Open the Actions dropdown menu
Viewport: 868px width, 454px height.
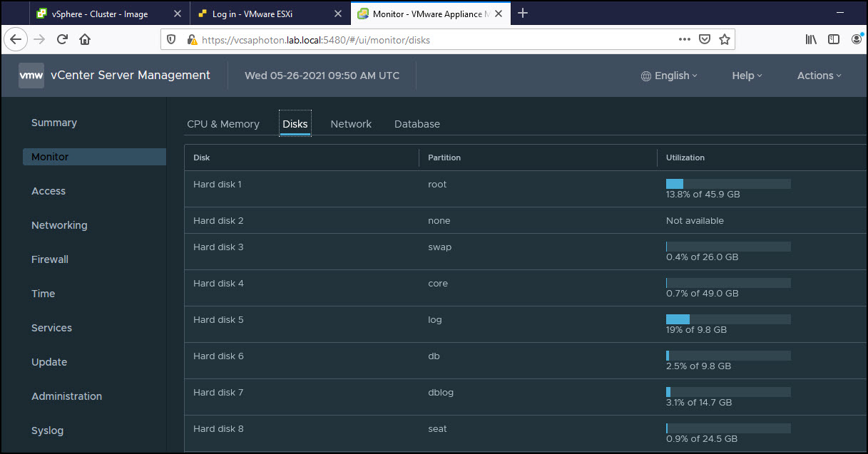pyautogui.click(x=820, y=76)
